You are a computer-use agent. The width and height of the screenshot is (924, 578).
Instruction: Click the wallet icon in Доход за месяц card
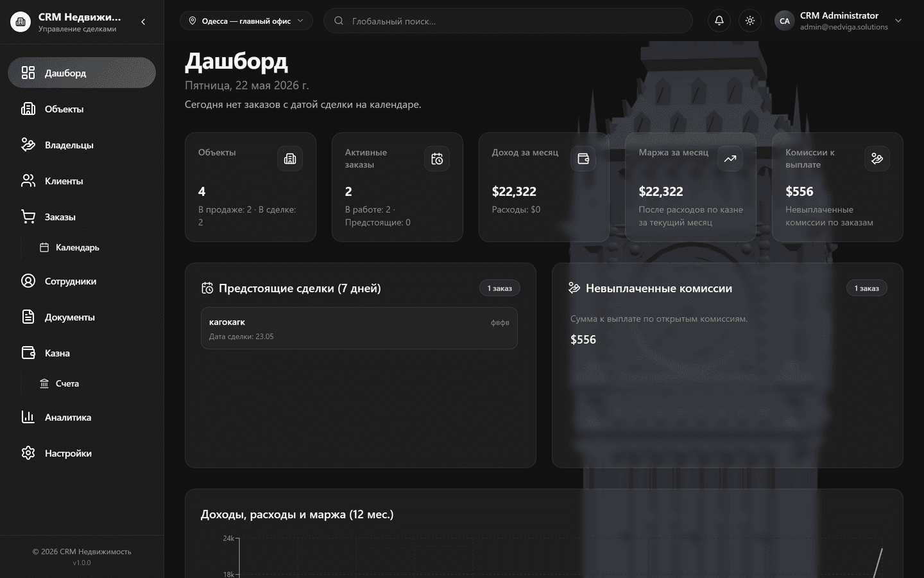point(583,159)
